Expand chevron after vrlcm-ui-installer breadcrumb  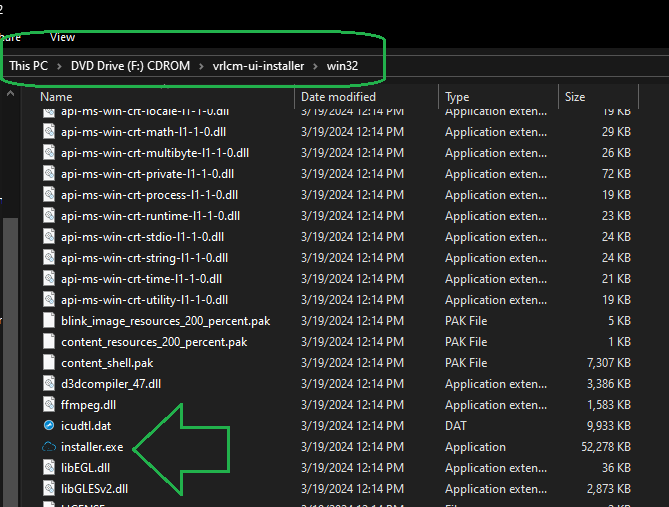(315, 67)
